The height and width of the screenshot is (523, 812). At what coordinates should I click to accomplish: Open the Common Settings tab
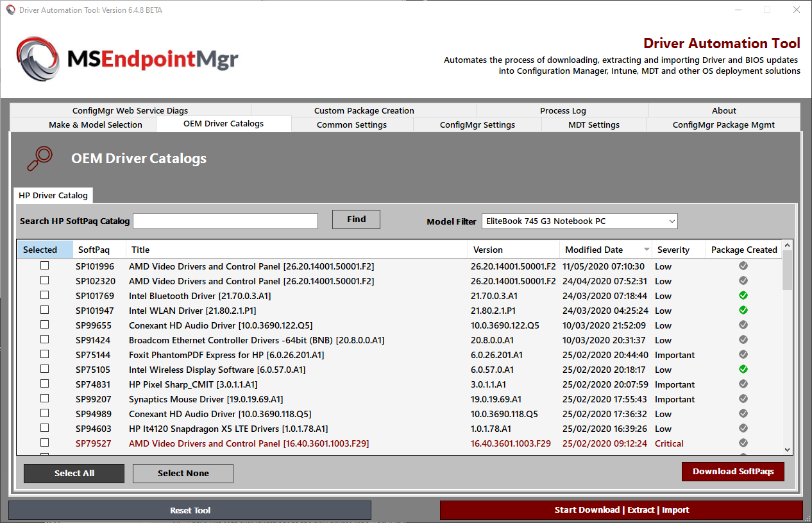pyautogui.click(x=352, y=124)
